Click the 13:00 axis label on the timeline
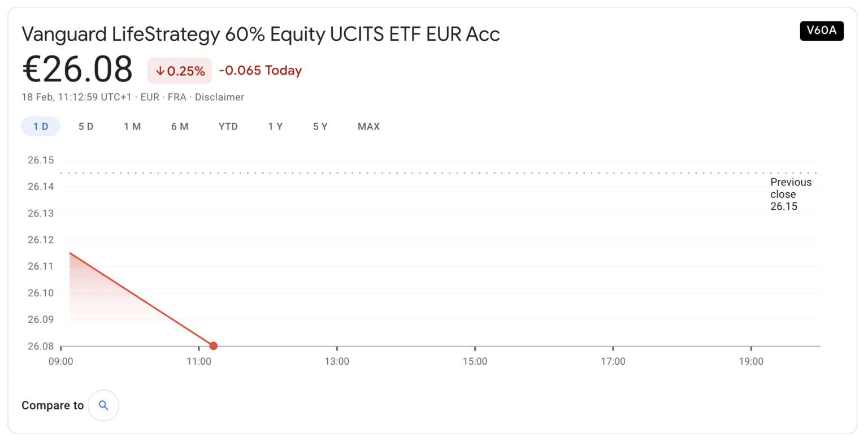This screenshot has width=868, height=441. pyautogui.click(x=338, y=361)
